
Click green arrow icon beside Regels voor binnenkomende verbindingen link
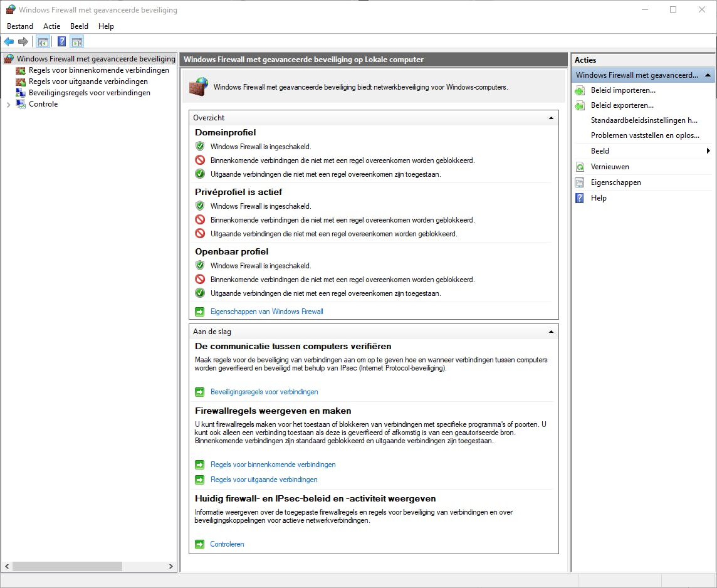200,465
